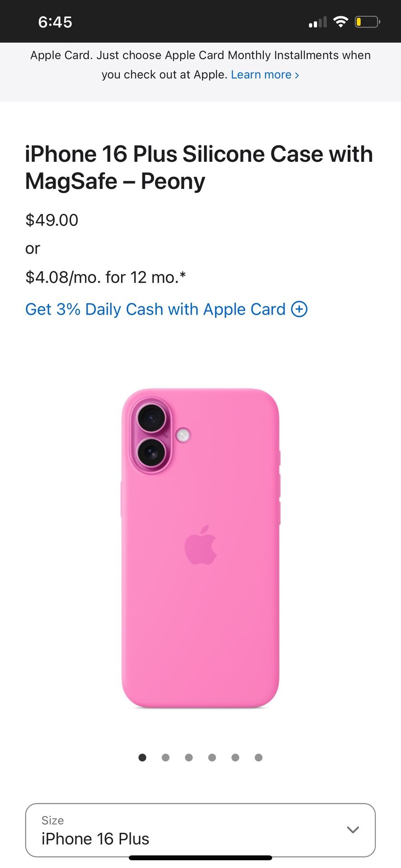Tap the 6:45 clock in status bar
Viewport: 401px width, 868px height.
point(55,22)
